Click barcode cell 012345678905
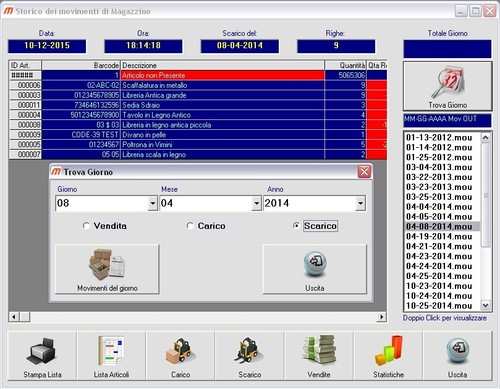 81,95
